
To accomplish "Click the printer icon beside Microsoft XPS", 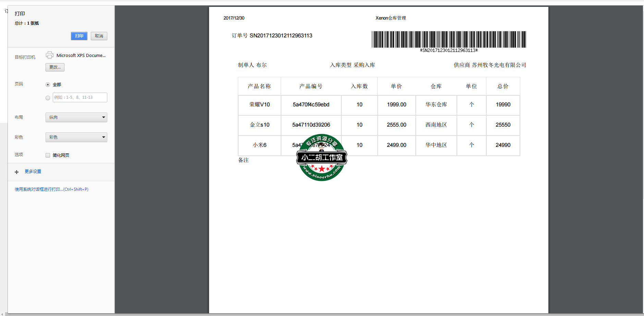I will tap(50, 55).
